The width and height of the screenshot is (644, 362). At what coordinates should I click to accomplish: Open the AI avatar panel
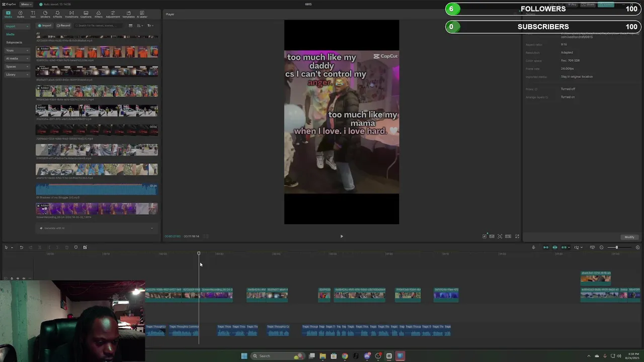(142, 14)
